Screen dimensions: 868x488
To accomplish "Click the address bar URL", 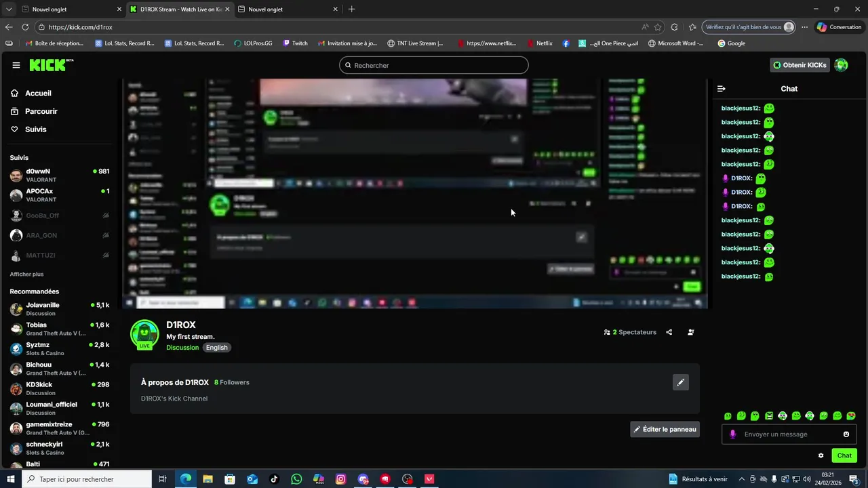I will click(x=80, y=27).
